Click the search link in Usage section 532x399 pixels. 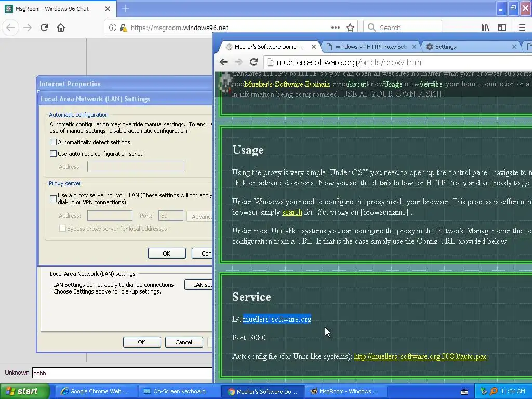(x=292, y=212)
